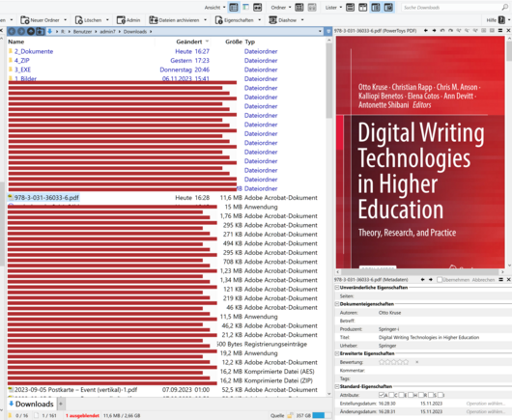Sort by the Geändert column header
512x420 pixels.
tap(189, 42)
